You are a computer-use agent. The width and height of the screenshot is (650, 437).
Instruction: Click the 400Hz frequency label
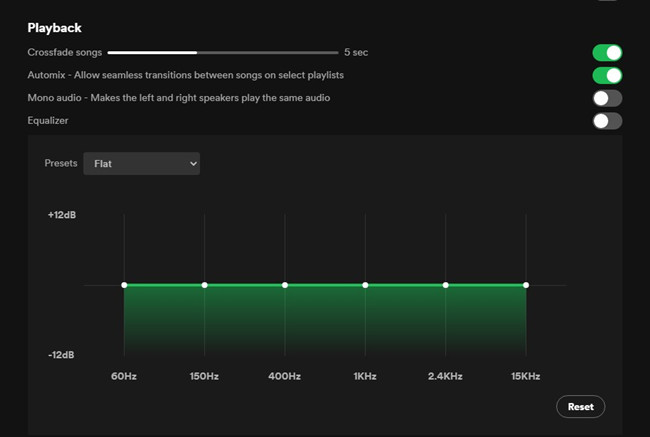click(x=284, y=376)
